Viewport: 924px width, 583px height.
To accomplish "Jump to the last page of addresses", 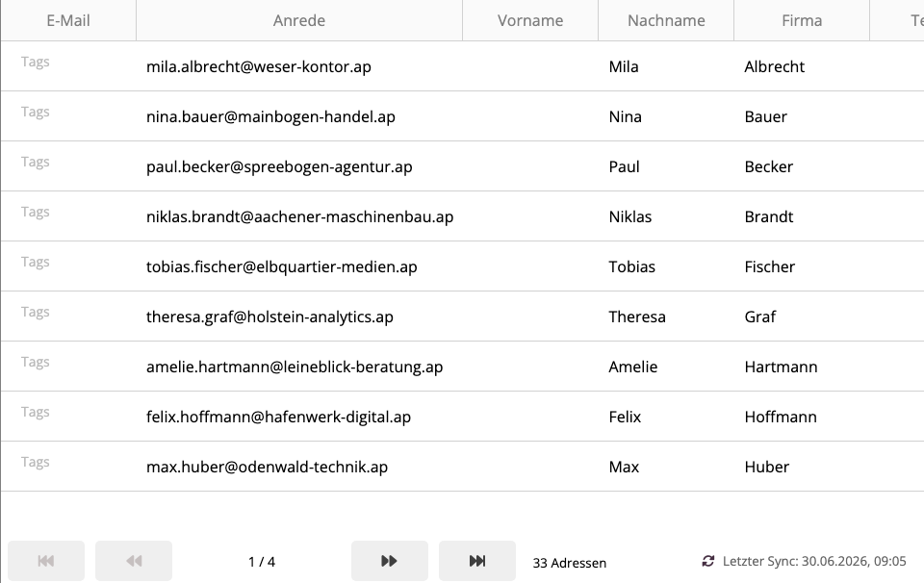I will [477, 561].
